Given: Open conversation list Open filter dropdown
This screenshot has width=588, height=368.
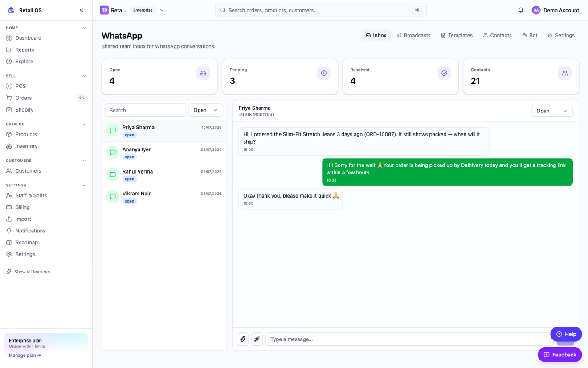Looking at the screenshot, I should [206, 110].
